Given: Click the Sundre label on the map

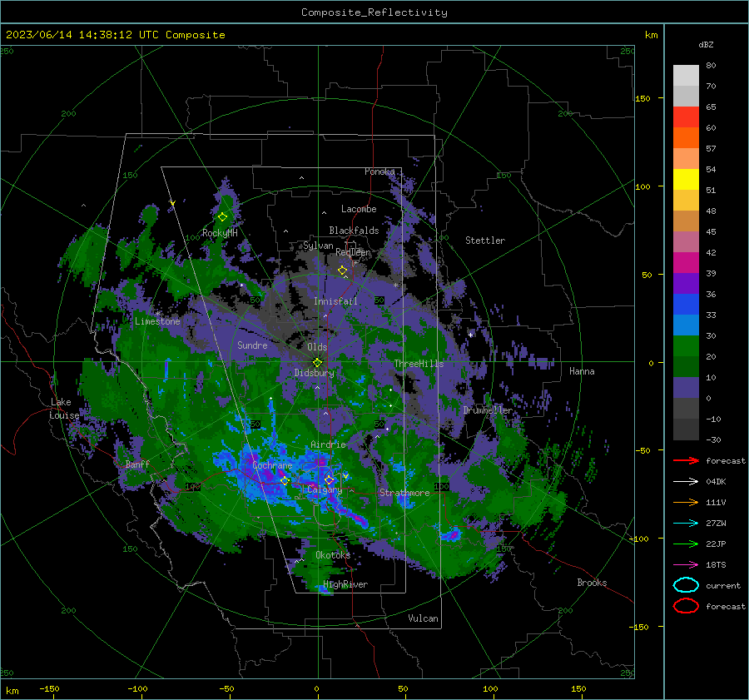Looking at the screenshot, I should click(252, 345).
